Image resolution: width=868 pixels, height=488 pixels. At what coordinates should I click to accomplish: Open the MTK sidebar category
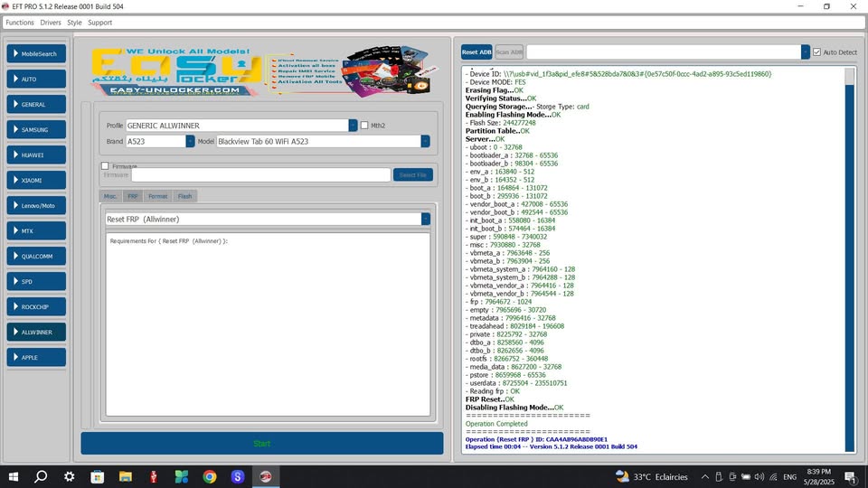click(36, 230)
